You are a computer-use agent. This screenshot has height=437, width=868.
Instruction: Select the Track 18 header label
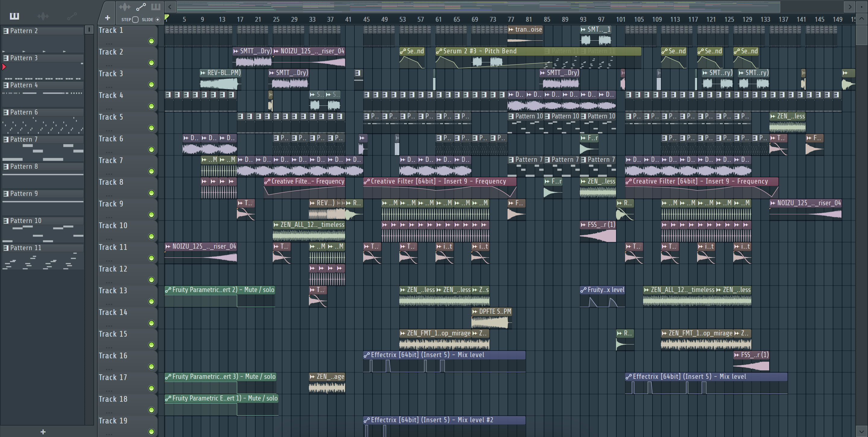[113, 399]
